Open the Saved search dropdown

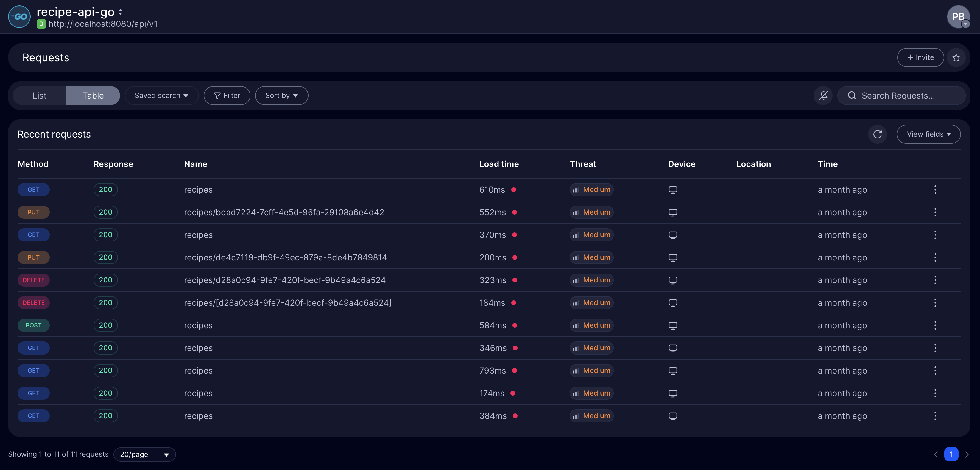tap(161, 96)
